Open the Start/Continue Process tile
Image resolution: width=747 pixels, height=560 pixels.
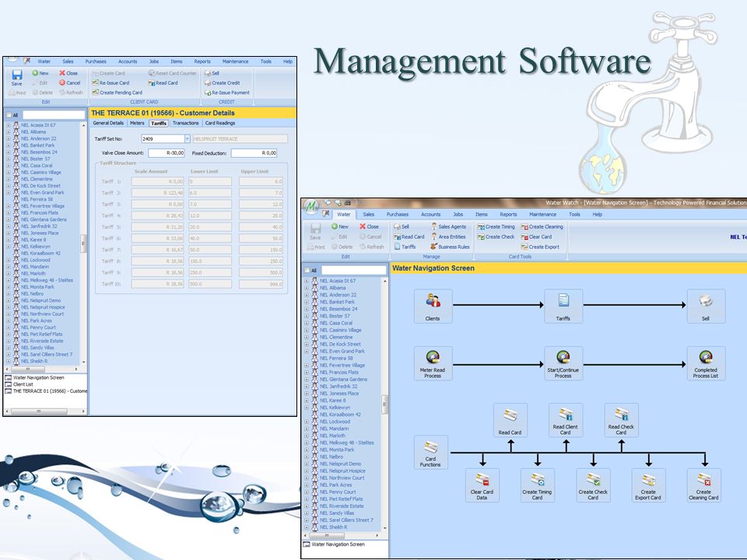(563, 363)
